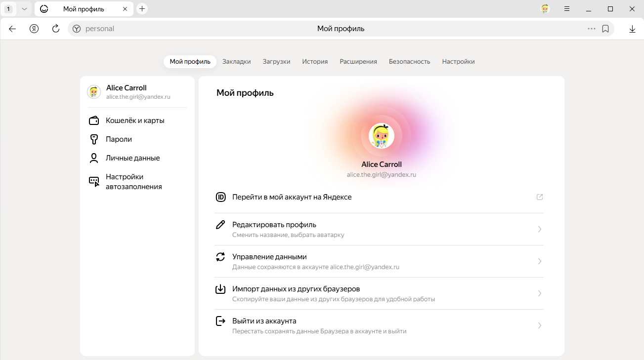Click the sign-out icon for Выйти из аккаунта

(221, 321)
